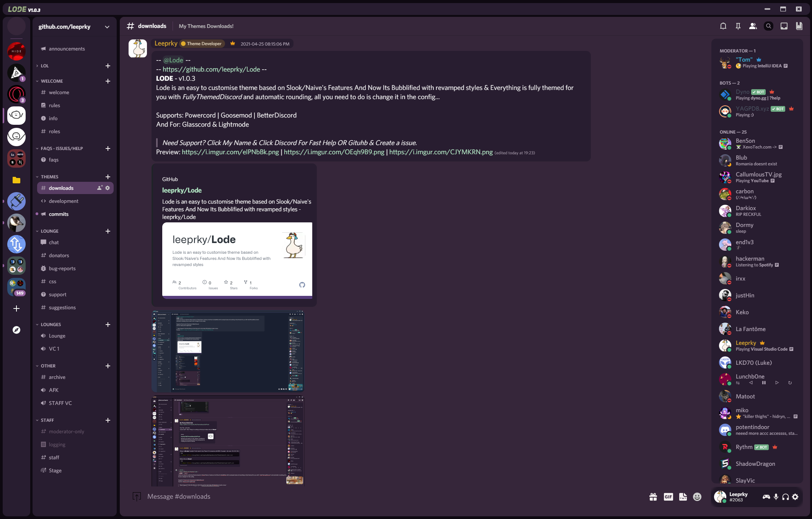The image size is (812, 519).
Task: Toggle the member list panel
Action: point(753,26)
